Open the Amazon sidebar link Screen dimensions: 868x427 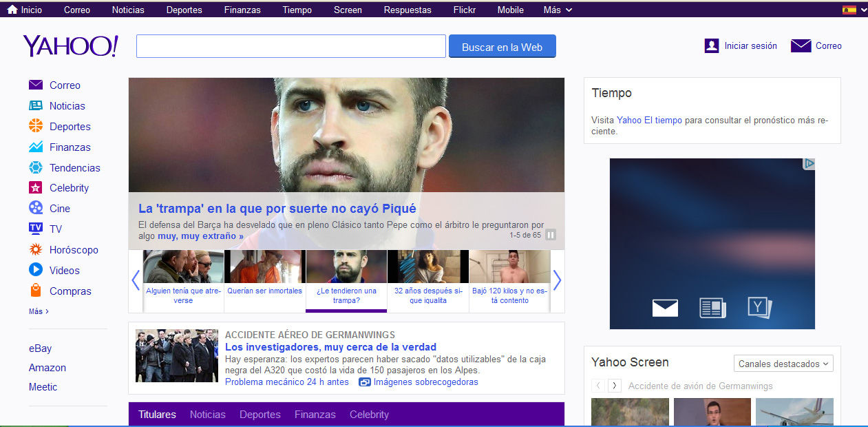click(47, 368)
